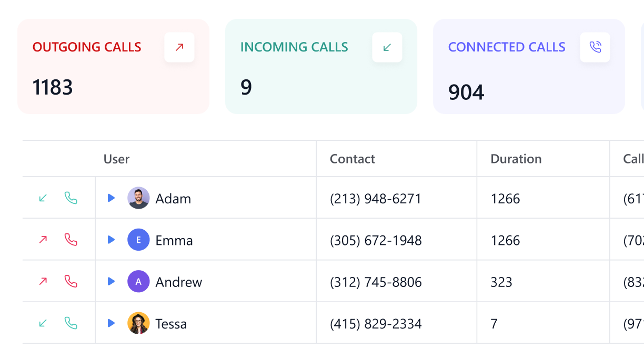The width and height of the screenshot is (644, 350).
Task: Click Tessa's profile picture
Action: [x=138, y=323]
